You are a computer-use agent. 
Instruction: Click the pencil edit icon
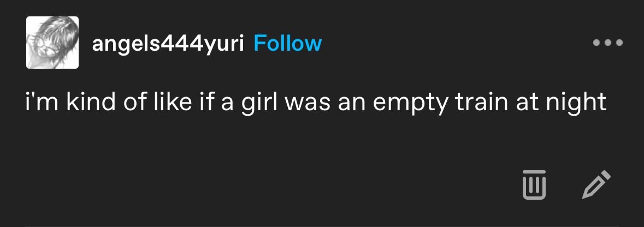click(x=596, y=184)
